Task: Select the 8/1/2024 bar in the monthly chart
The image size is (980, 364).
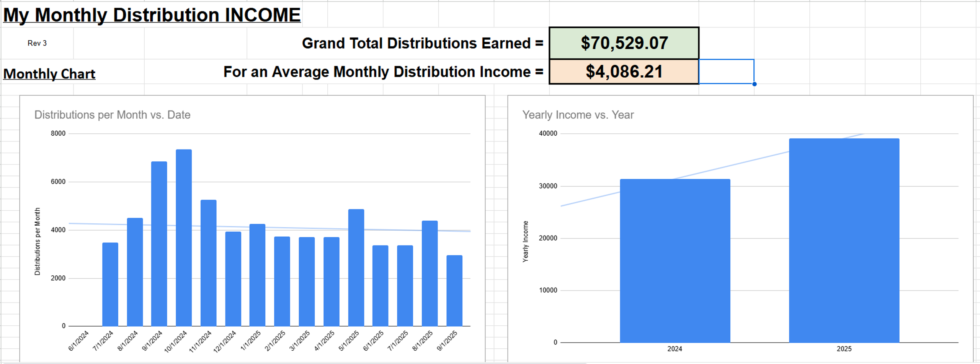Action: (135, 272)
